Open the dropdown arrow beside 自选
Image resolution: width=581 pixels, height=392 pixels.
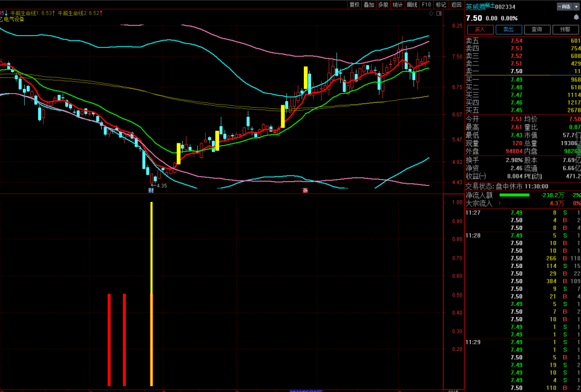(x=576, y=7)
